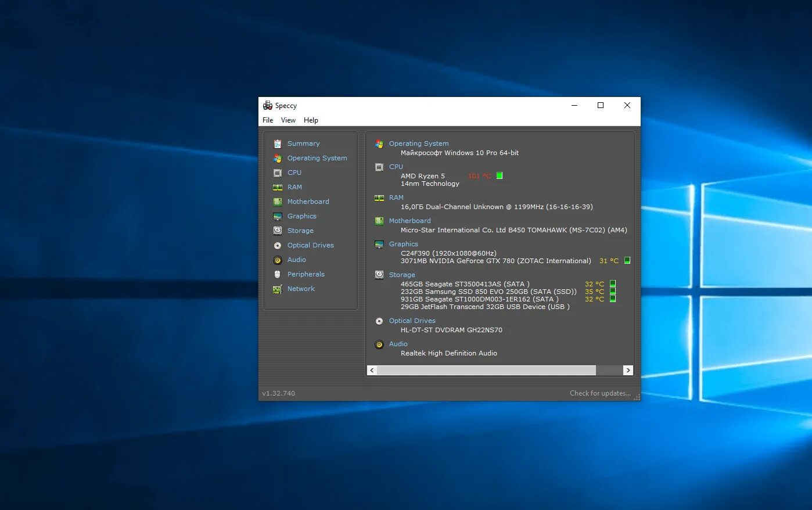812x510 pixels.
Task: Click the HL-DT-ST DVDRAM GH22NS70 line
Action: pos(451,330)
